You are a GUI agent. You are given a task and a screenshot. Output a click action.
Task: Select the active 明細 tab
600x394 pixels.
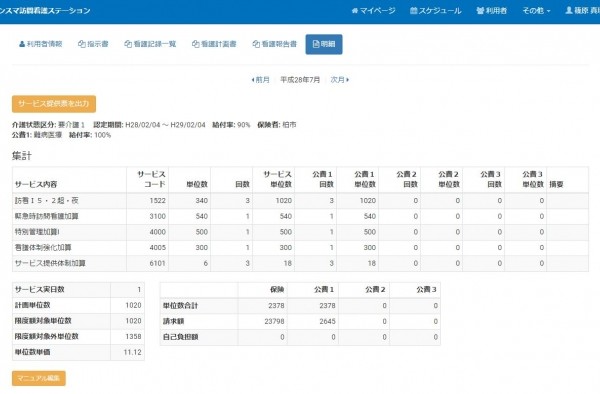click(324, 44)
